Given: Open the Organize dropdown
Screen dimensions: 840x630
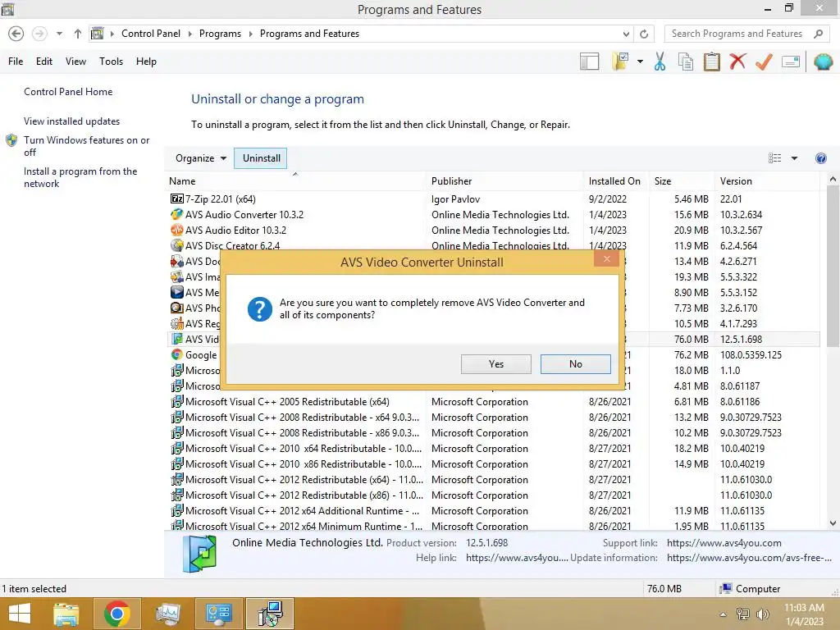Looking at the screenshot, I should tap(201, 158).
